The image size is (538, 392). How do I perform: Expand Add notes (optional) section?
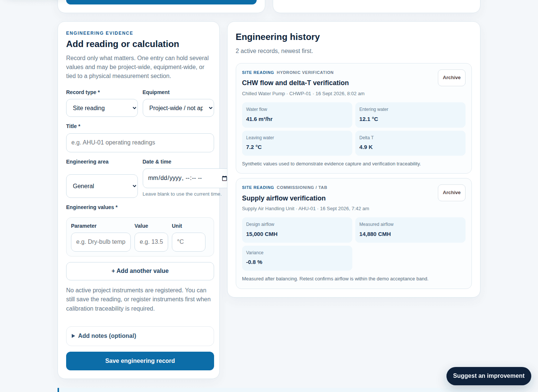140,336
